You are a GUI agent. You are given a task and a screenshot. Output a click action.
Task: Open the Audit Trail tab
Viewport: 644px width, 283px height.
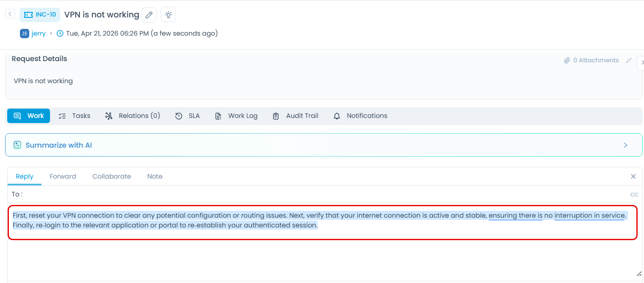tap(296, 116)
